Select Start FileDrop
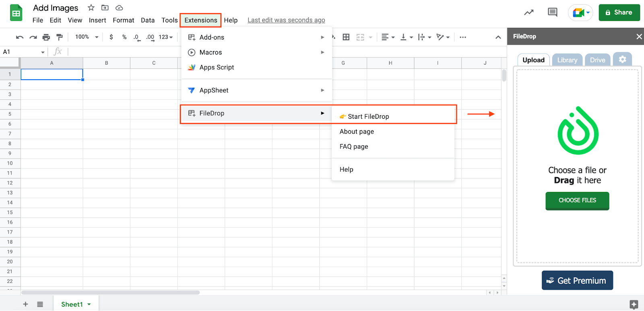Screen dimensions: 644x311 [393, 116]
